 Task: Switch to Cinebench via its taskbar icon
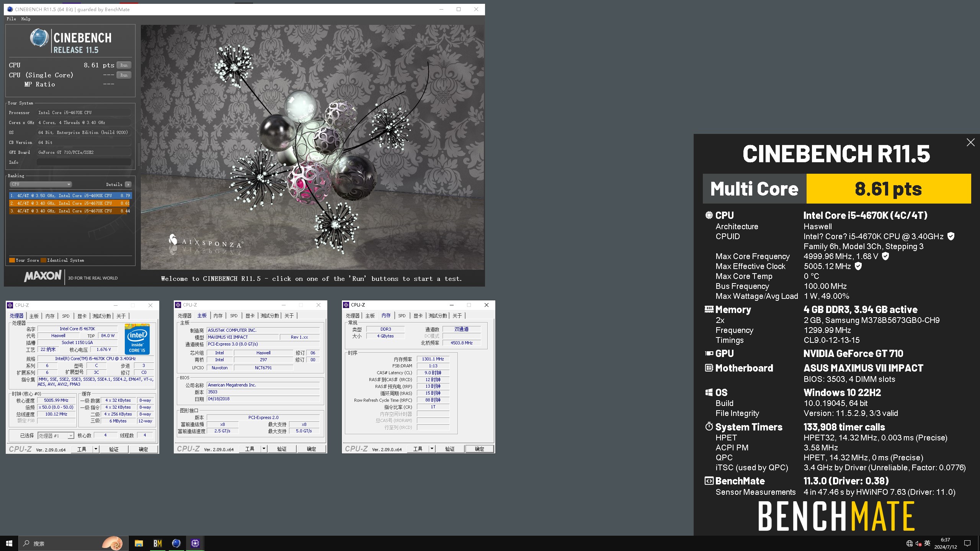(176, 543)
